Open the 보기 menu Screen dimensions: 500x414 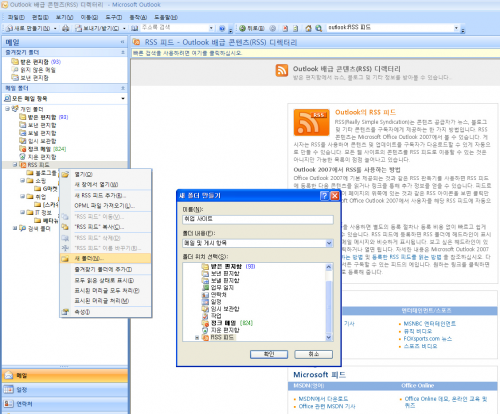64,17
